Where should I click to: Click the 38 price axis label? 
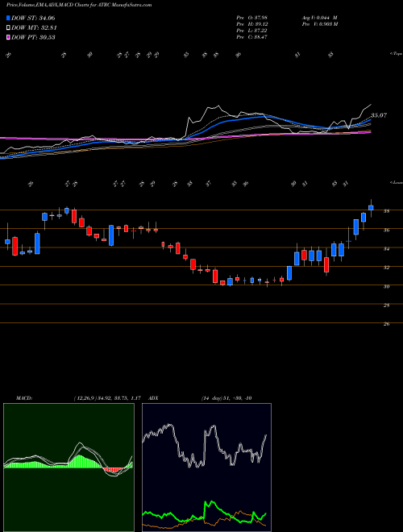click(386, 211)
